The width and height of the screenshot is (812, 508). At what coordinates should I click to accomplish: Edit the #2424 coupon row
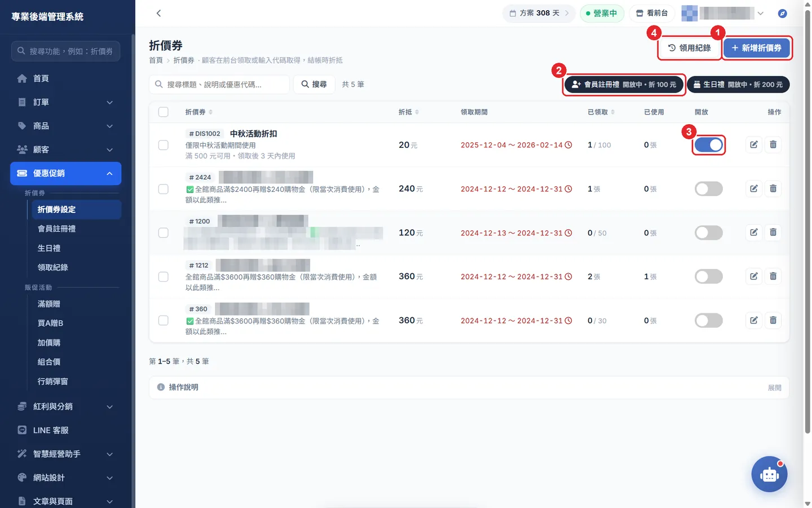(x=754, y=189)
